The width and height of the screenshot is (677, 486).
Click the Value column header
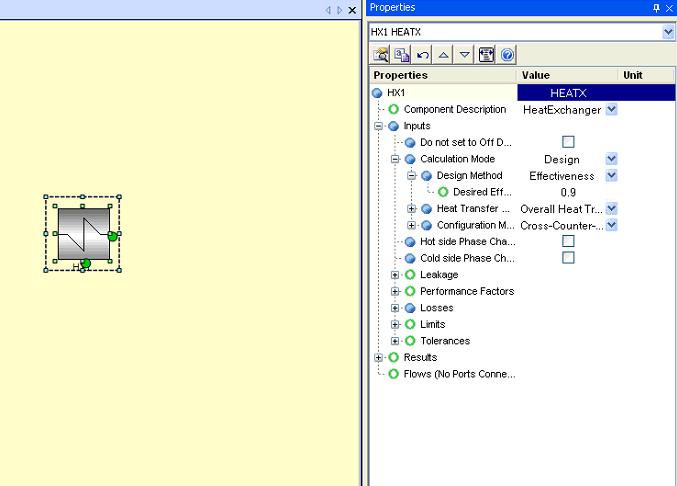click(567, 75)
